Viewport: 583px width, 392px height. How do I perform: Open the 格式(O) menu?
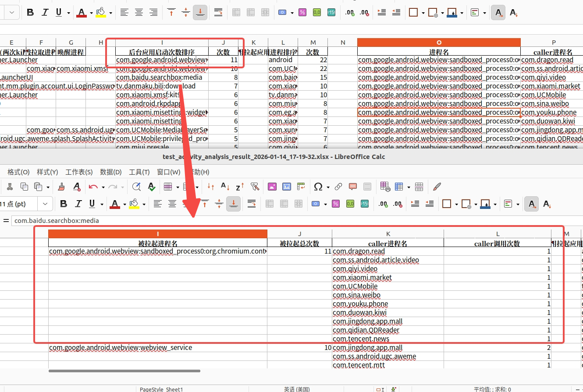coord(19,172)
